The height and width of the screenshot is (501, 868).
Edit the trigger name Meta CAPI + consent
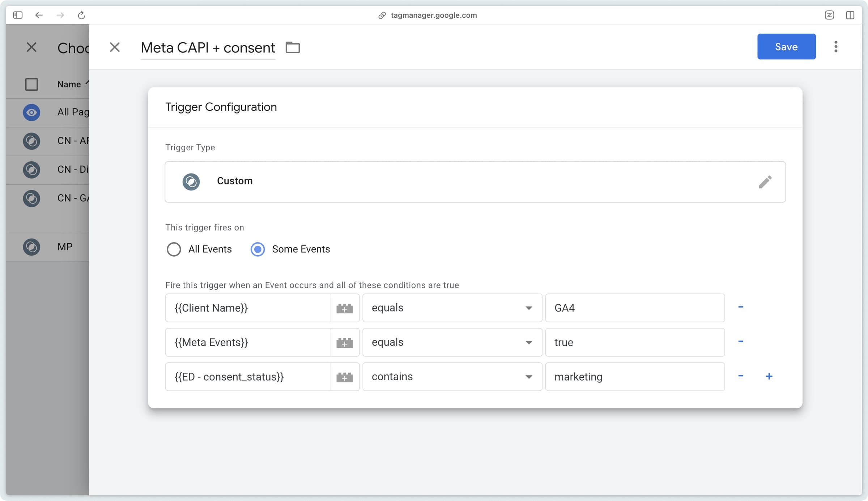[208, 48]
